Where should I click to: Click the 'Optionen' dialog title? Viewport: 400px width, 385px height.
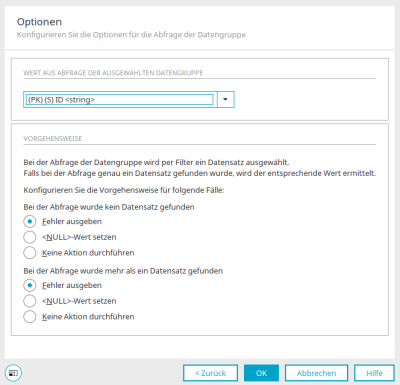click(39, 22)
